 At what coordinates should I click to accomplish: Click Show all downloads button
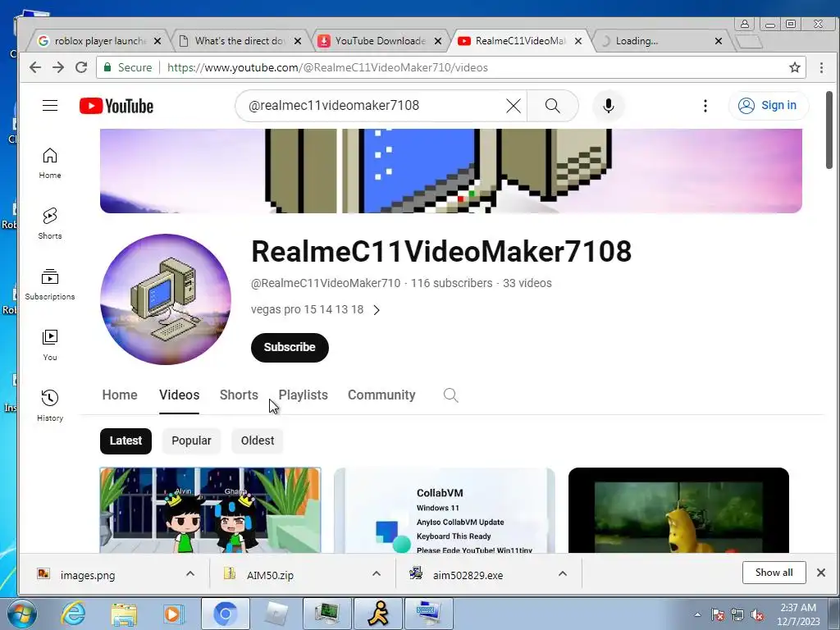774,573
